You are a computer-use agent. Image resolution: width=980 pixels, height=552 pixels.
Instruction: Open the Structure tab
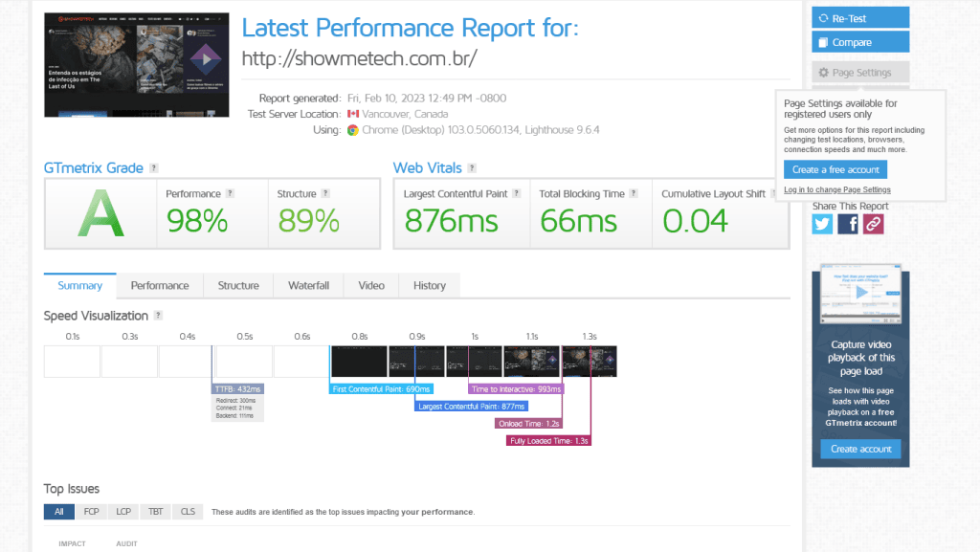coord(238,285)
